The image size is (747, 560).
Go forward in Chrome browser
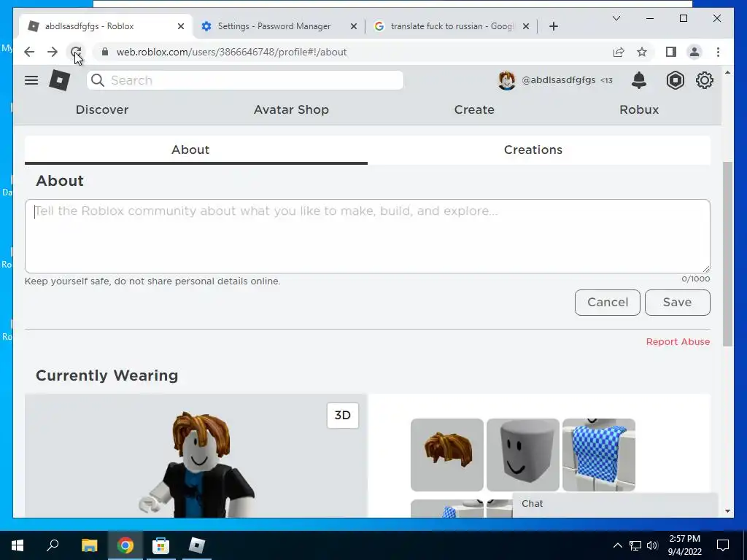pyautogui.click(x=53, y=52)
